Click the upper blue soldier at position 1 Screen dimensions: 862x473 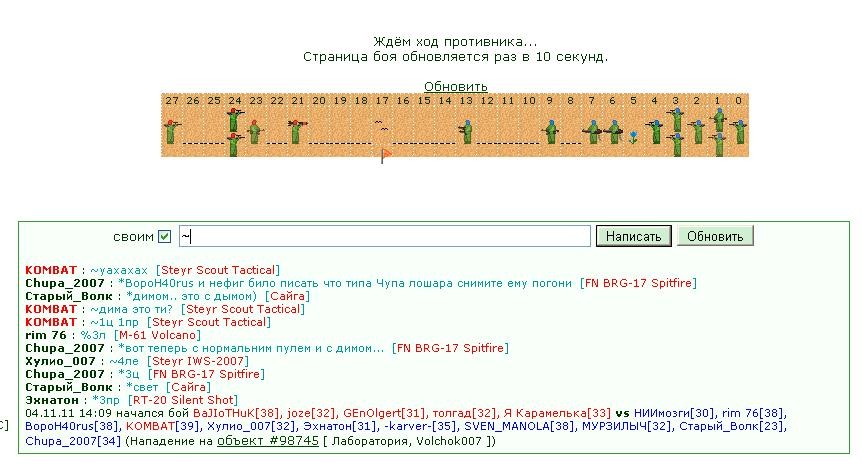(x=719, y=119)
